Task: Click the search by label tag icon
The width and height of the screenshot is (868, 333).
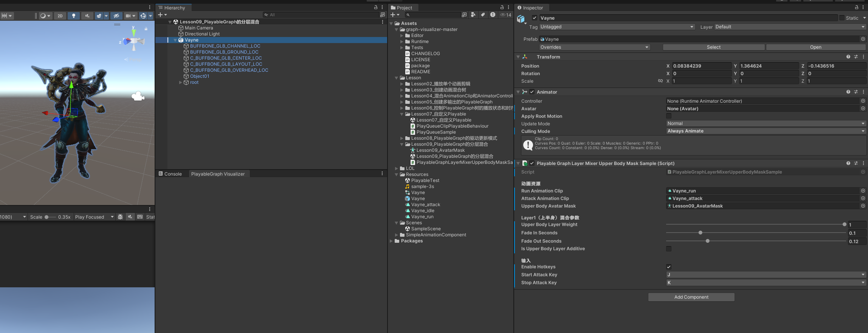Action: pyautogui.click(x=483, y=15)
